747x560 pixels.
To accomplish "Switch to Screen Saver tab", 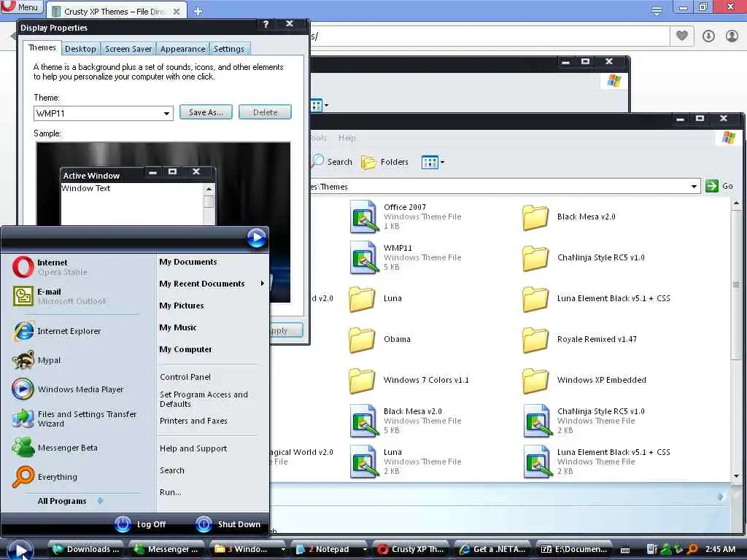I will (x=128, y=49).
